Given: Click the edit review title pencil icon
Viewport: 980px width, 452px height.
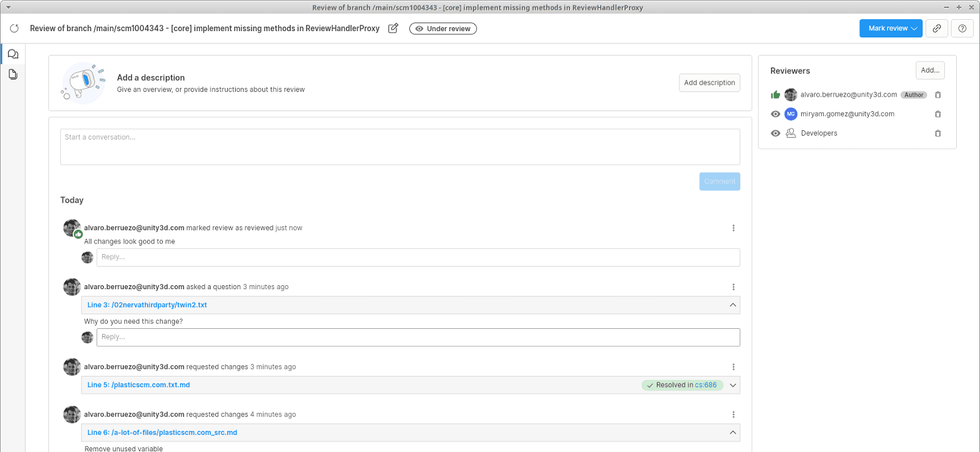Looking at the screenshot, I should click(x=393, y=28).
